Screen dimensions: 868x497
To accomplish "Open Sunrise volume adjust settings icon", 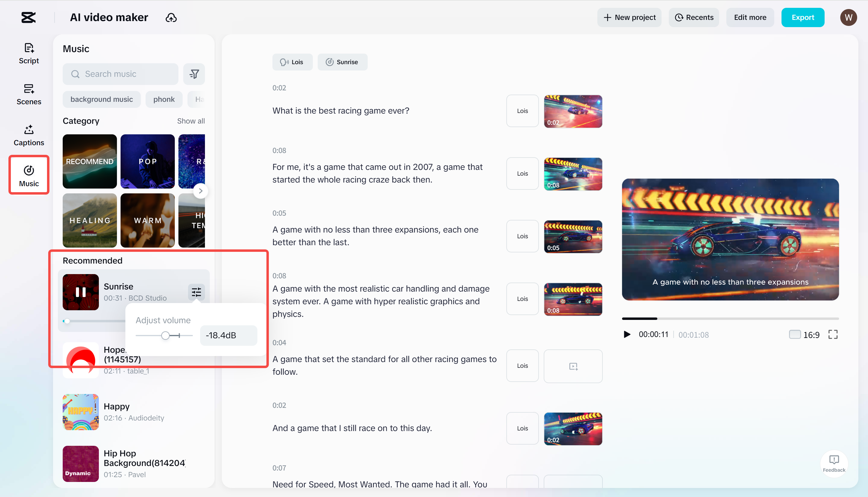I will (x=196, y=292).
